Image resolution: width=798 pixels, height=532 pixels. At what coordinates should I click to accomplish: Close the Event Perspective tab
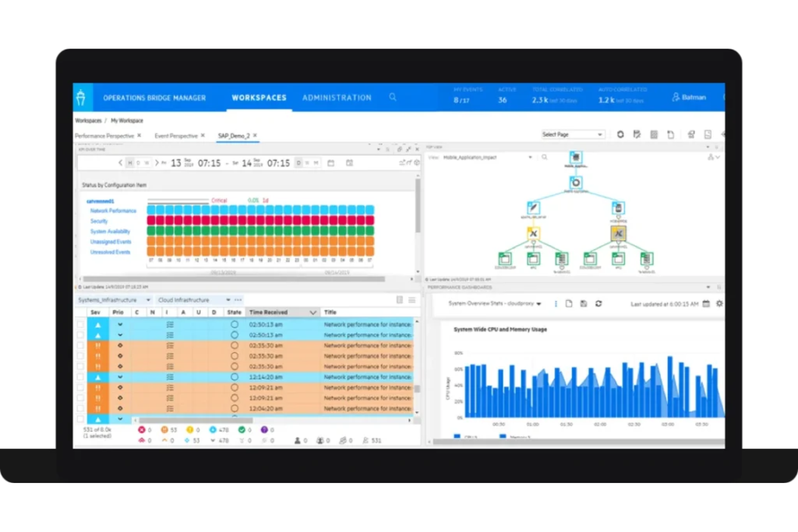coord(203,135)
